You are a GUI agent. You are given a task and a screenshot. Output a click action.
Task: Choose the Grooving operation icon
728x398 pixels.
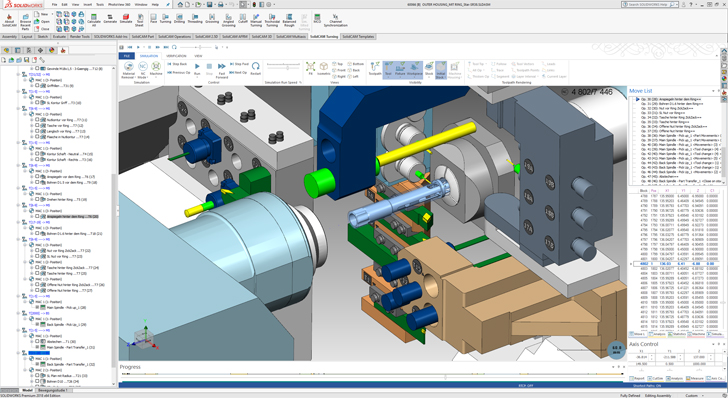(x=212, y=19)
